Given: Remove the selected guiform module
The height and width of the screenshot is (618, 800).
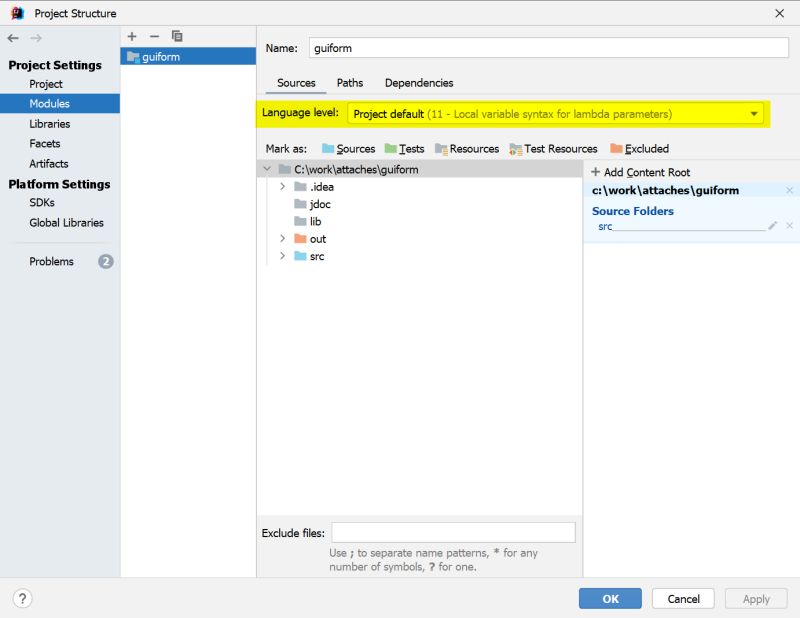Looking at the screenshot, I should coord(154,36).
